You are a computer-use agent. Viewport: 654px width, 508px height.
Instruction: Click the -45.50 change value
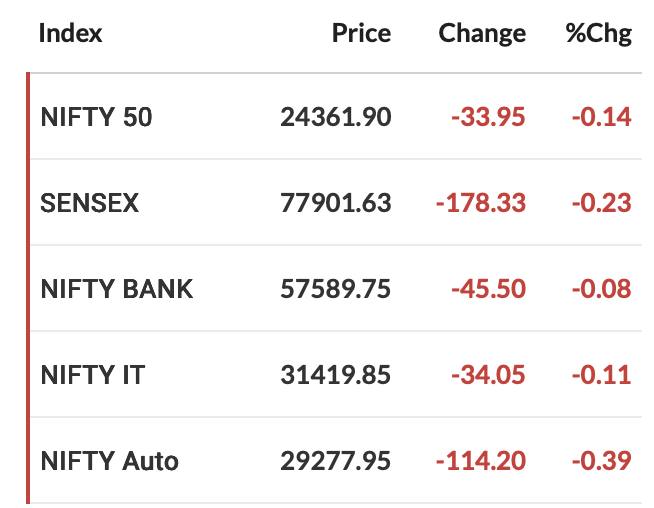tap(488, 289)
